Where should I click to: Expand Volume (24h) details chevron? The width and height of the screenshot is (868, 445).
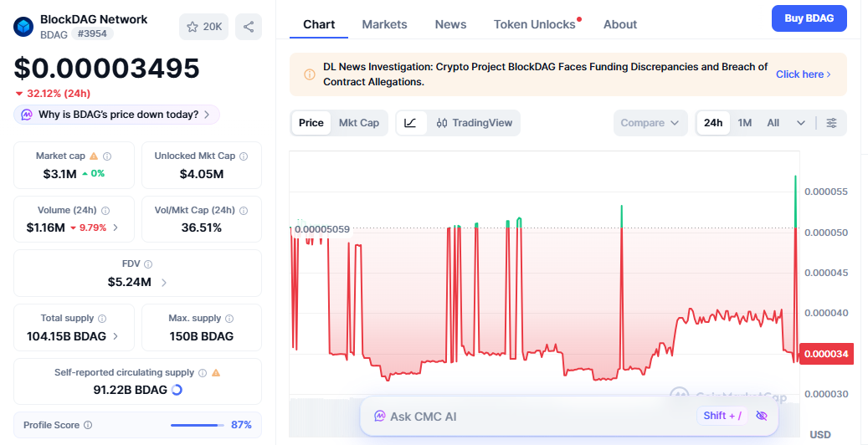click(116, 228)
